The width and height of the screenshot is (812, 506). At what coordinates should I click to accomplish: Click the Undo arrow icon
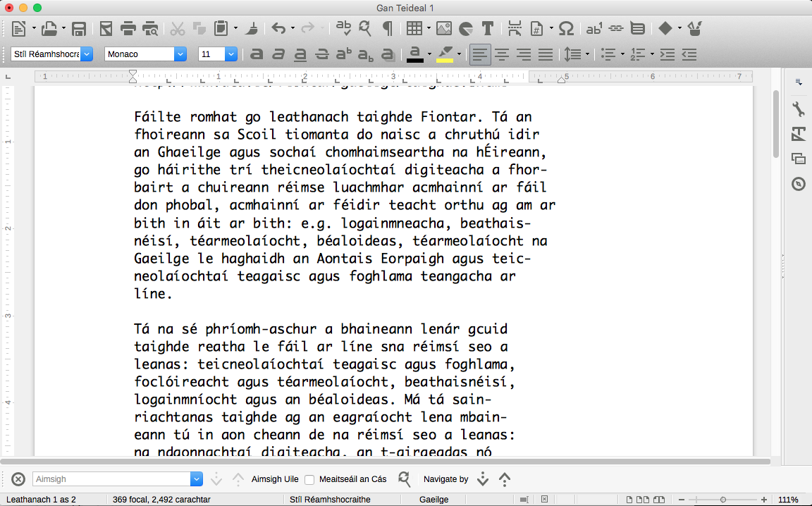278,29
